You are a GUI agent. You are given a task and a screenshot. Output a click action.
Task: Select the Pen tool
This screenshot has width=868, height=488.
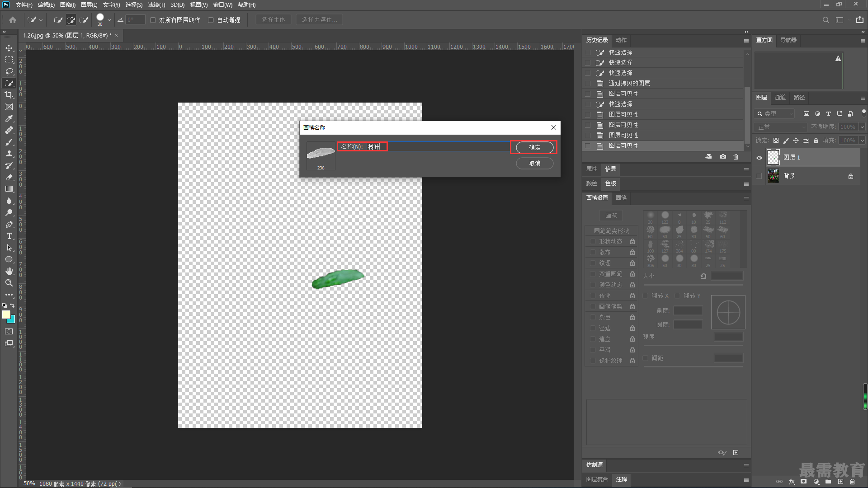pyautogui.click(x=9, y=224)
